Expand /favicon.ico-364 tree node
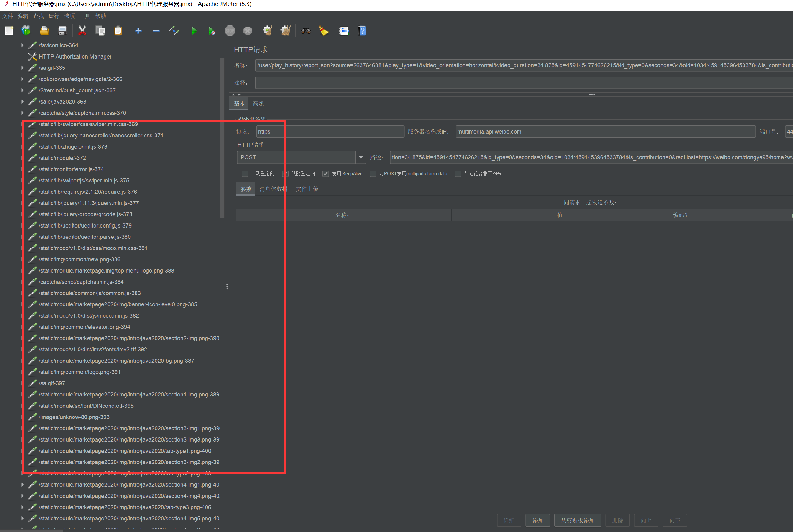793x532 pixels. pyautogui.click(x=23, y=45)
